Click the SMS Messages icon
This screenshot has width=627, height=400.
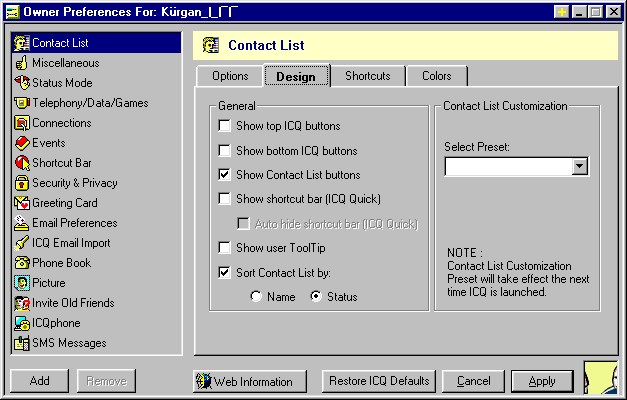[22, 343]
